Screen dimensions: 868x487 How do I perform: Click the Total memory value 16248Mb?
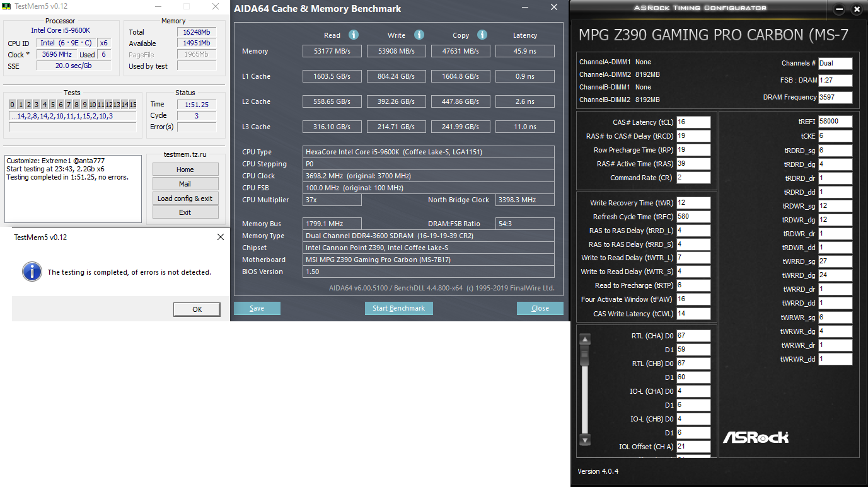point(197,32)
